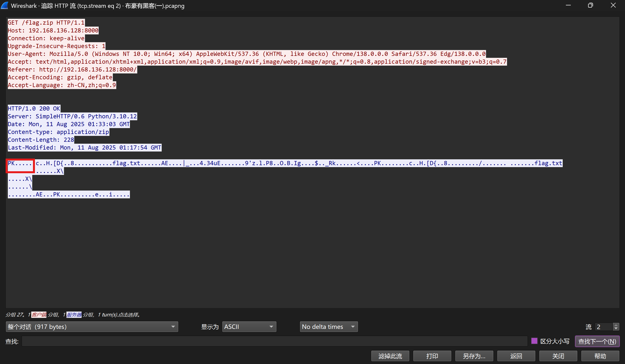Click the 'Server: SimpleHTTP/0.6 Python/3.10.12' line

click(x=72, y=116)
